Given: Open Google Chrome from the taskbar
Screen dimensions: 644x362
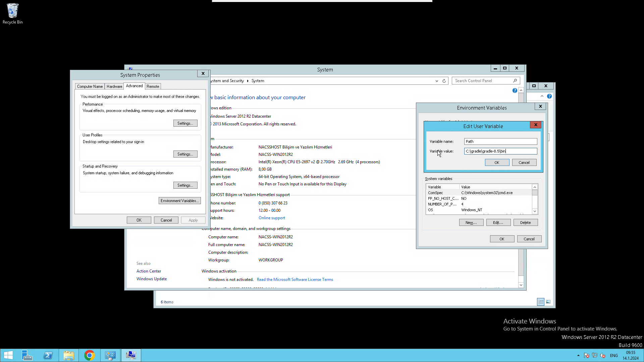Looking at the screenshot, I should pos(90,355).
